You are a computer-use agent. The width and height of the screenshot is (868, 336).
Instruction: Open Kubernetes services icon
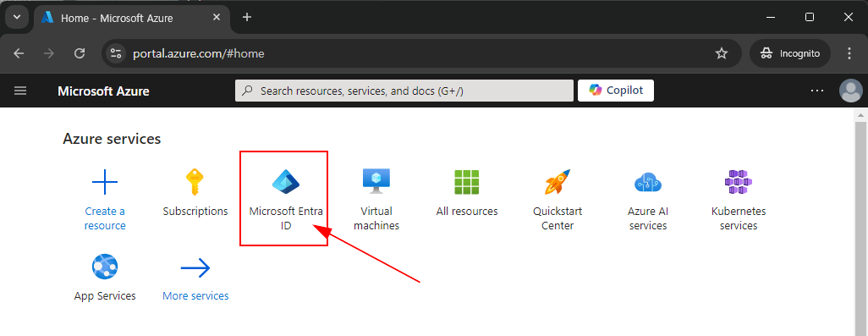click(739, 182)
